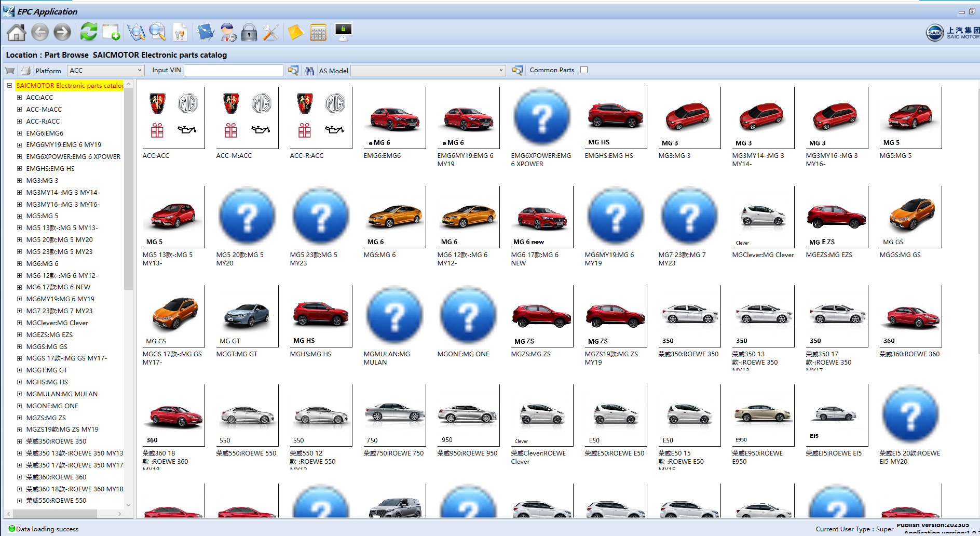The height and width of the screenshot is (536, 980).
Task: Open the padlock security icon
Action: [x=249, y=33]
